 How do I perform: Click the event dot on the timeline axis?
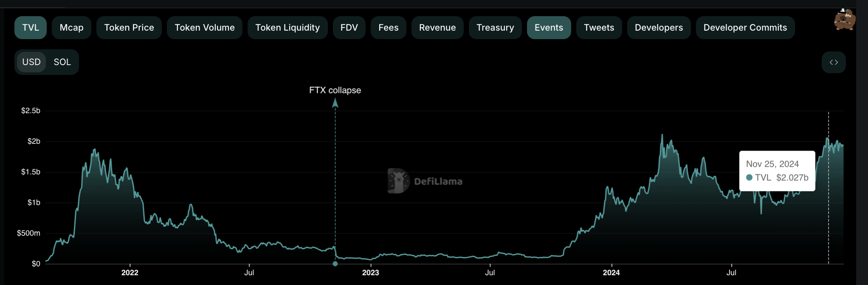pyautogui.click(x=335, y=264)
